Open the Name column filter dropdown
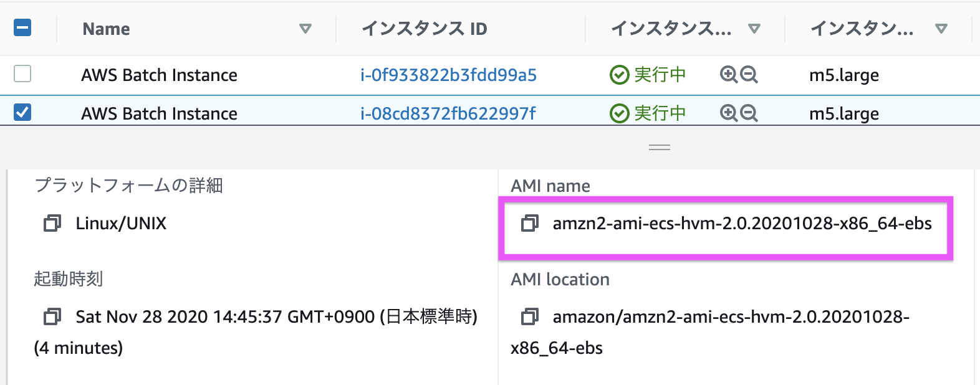The image size is (980, 385). point(305,29)
